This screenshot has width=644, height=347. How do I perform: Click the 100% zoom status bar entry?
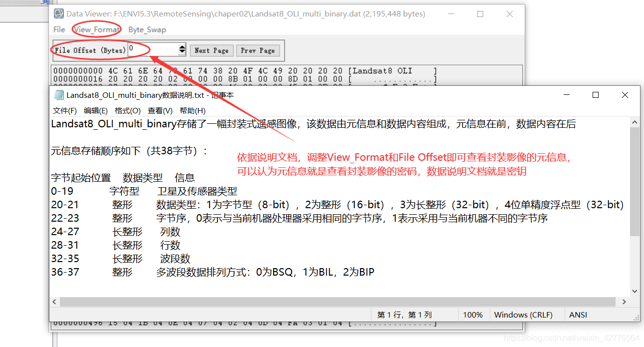[473, 315]
